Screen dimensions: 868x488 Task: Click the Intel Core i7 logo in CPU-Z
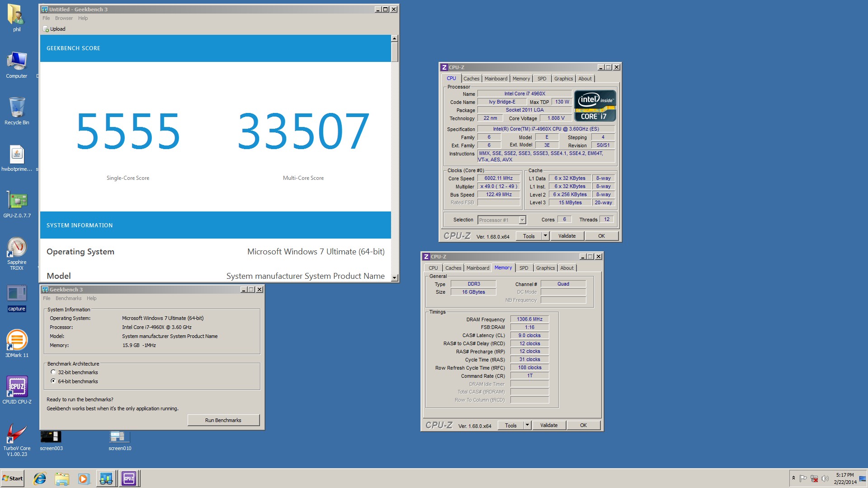tap(595, 106)
